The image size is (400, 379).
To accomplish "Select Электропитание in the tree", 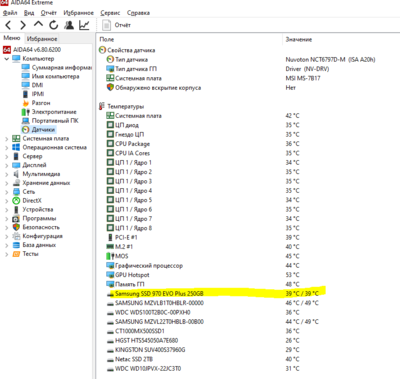I will tap(54, 112).
